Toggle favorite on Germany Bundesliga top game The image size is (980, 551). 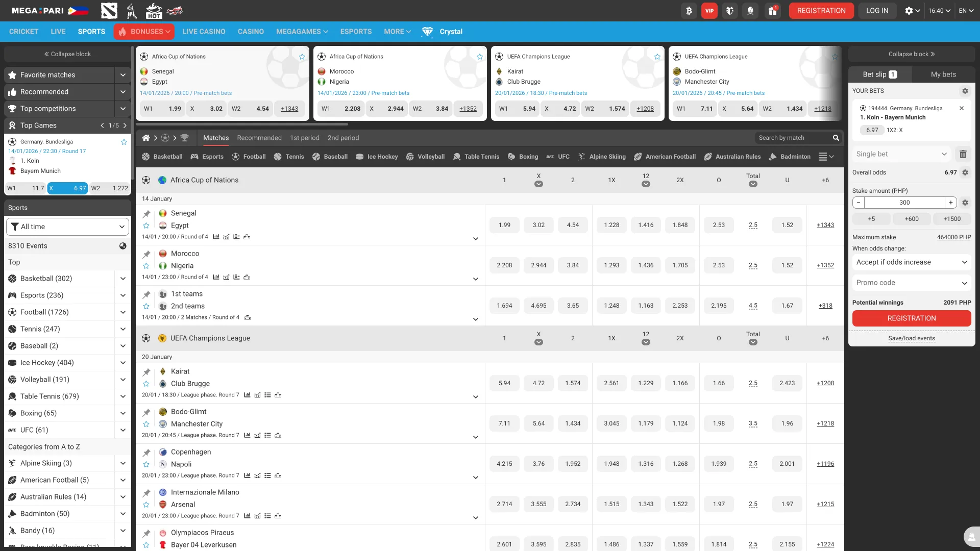point(124,142)
